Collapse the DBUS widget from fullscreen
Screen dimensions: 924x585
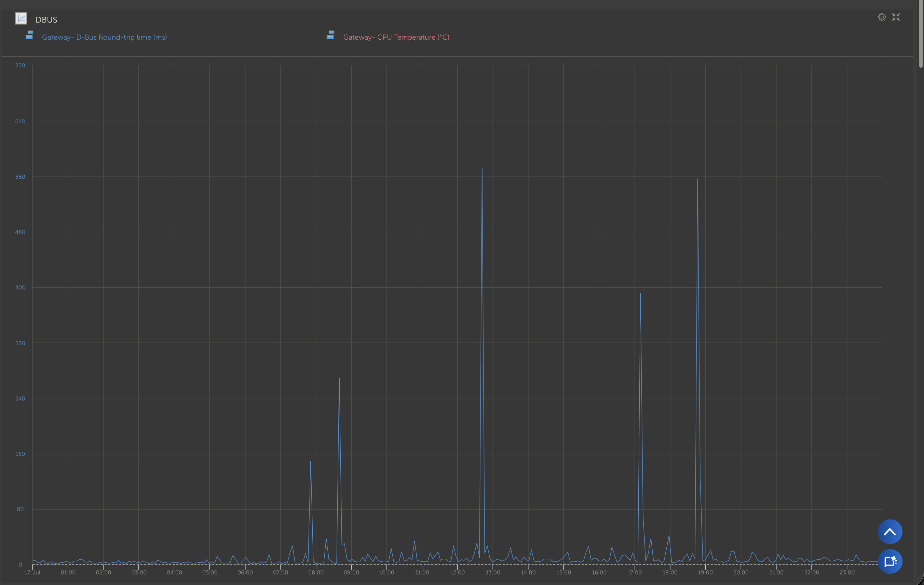896,17
